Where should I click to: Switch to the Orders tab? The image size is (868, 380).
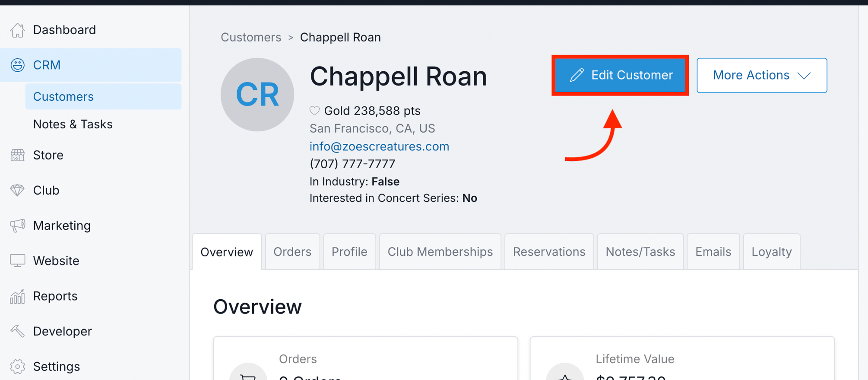click(292, 252)
